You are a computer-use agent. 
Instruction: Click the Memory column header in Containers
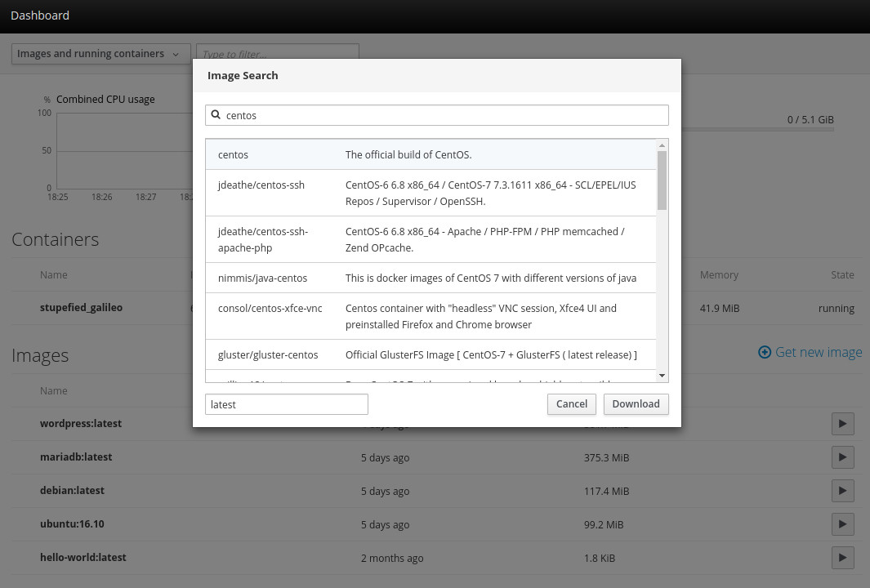tap(719, 274)
